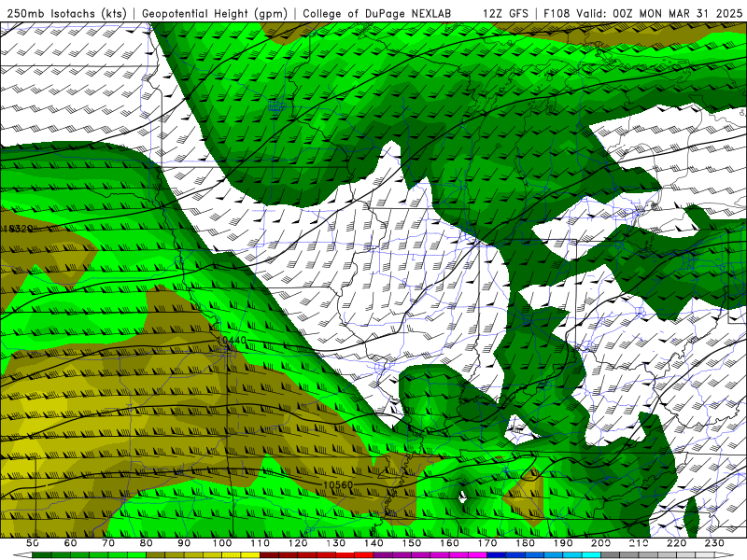Viewport: 747px width, 560px height.
Task: Click the dark blue swatch right of 170
Action: (x=497, y=555)
